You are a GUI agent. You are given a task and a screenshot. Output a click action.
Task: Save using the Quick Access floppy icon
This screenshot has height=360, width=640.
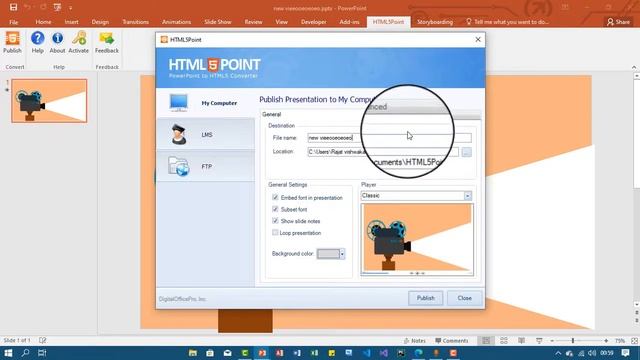coord(13,7)
